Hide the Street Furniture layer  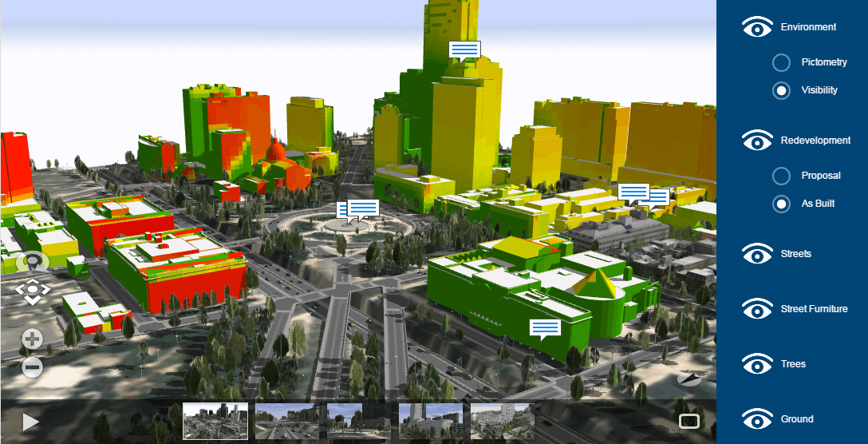pos(757,310)
